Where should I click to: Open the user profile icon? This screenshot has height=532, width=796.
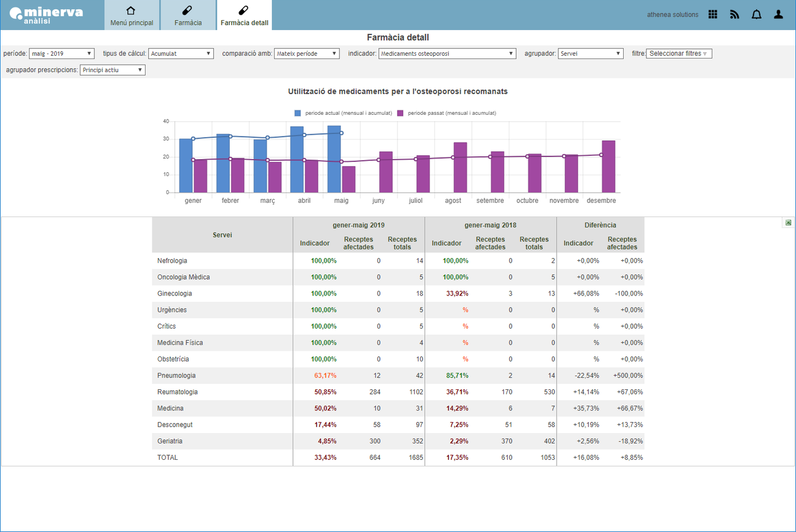coord(778,14)
